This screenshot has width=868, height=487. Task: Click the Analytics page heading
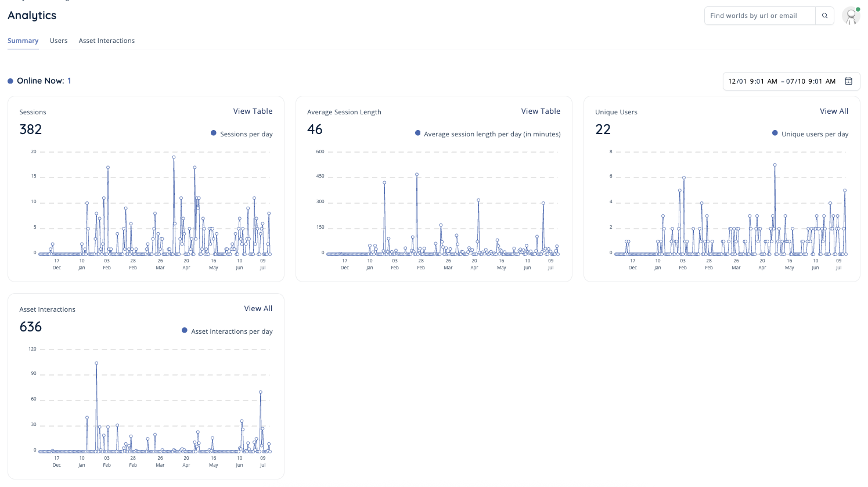(x=32, y=16)
